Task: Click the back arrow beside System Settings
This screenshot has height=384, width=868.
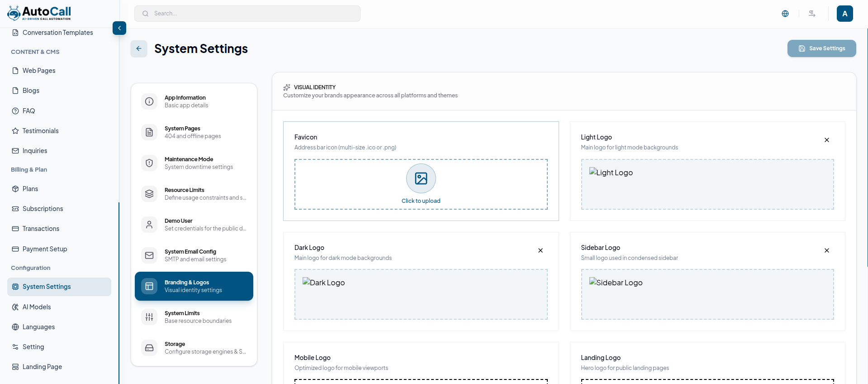Action: tap(139, 48)
